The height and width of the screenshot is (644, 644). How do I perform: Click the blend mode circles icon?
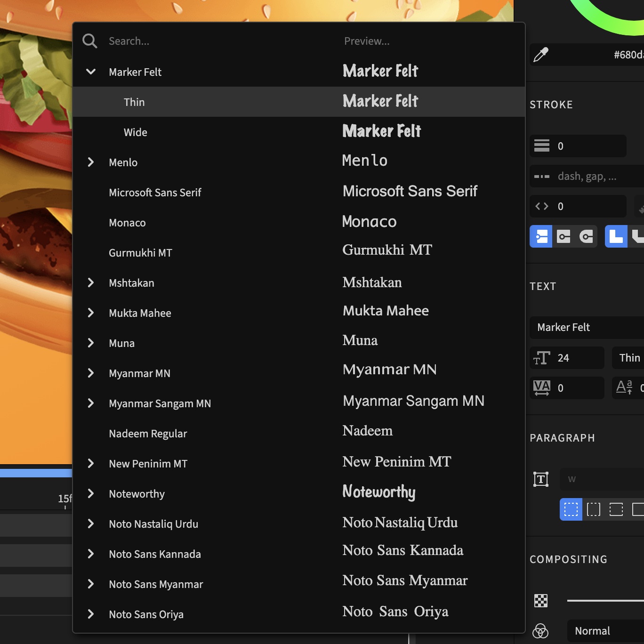click(x=540, y=631)
